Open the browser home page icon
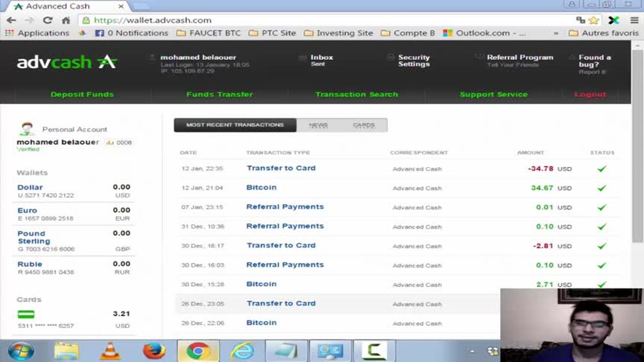 66,21
